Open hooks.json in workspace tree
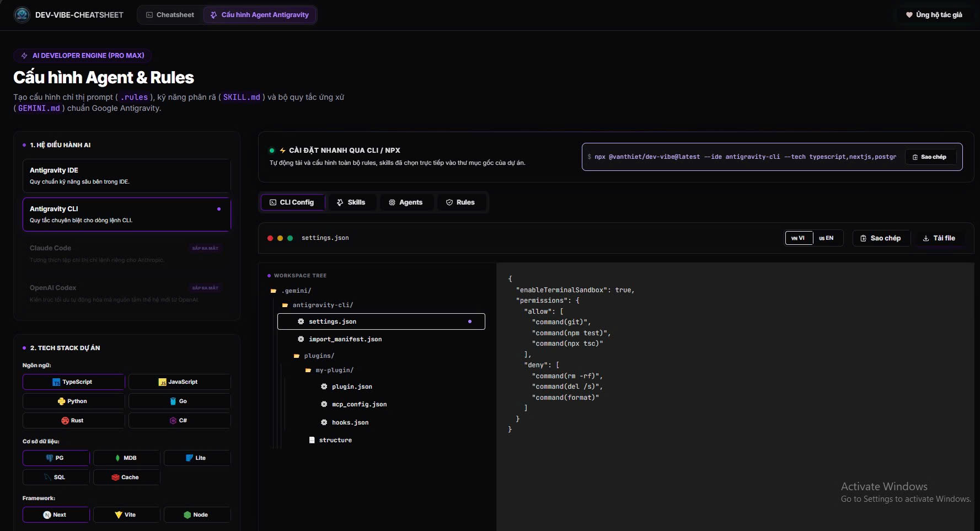 [345, 422]
